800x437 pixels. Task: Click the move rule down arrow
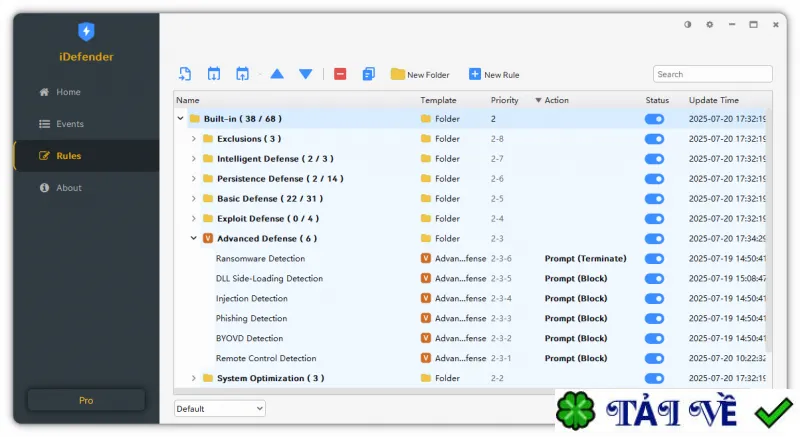(x=306, y=74)
